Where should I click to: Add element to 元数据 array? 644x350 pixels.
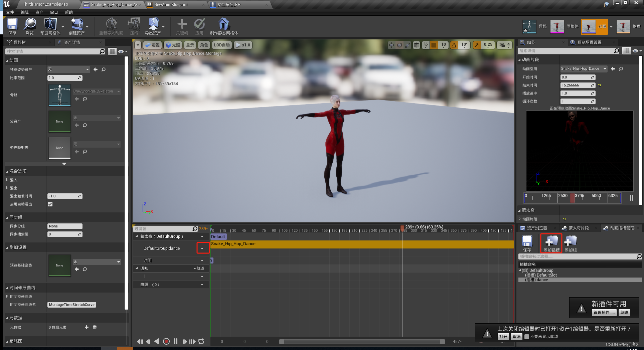coord(87,327)
